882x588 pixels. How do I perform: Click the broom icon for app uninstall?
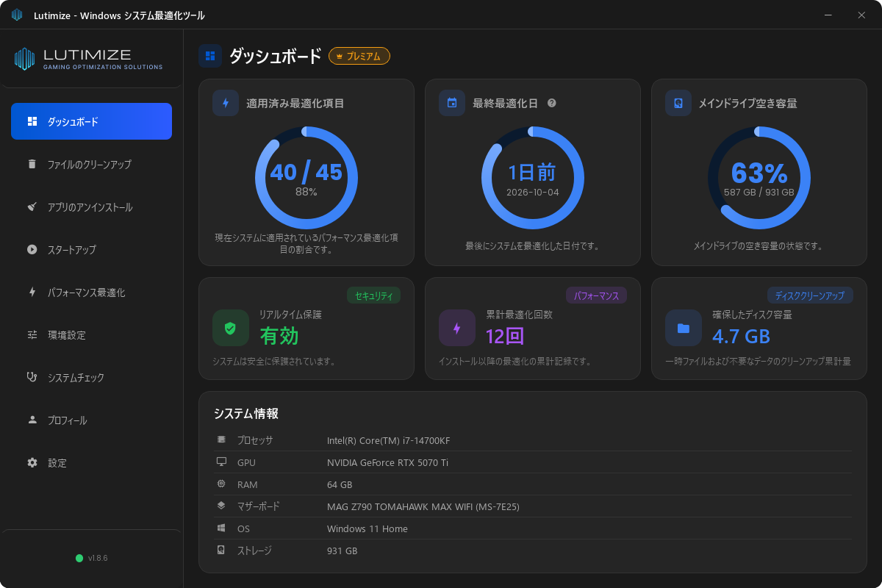tap(32, 207)
